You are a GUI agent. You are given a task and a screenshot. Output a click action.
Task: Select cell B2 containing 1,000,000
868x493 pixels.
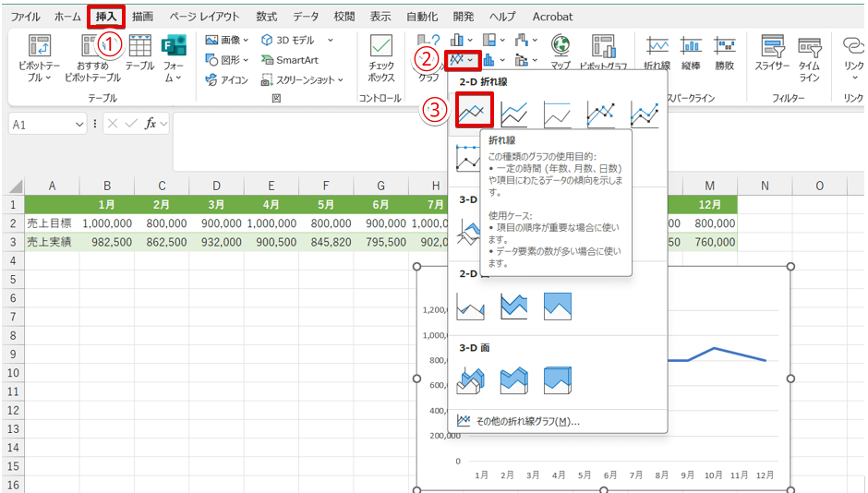pyautogui.click(x=106, y=222)
